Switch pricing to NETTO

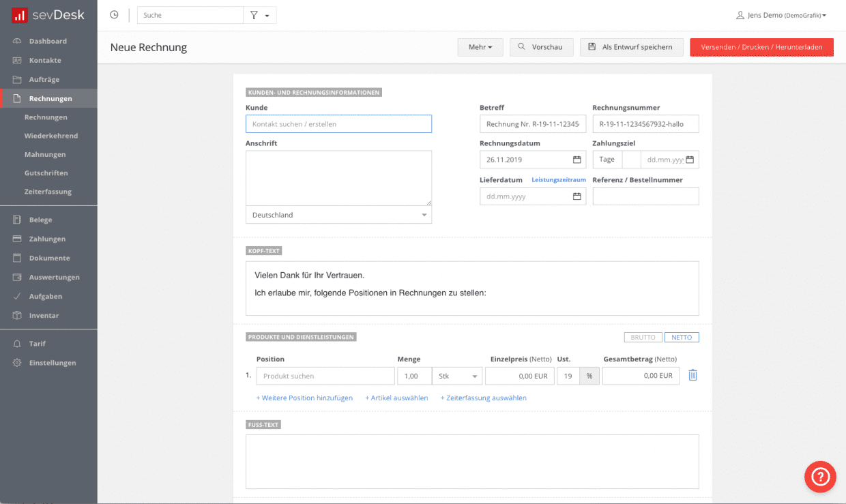click(x=682, y=338)
